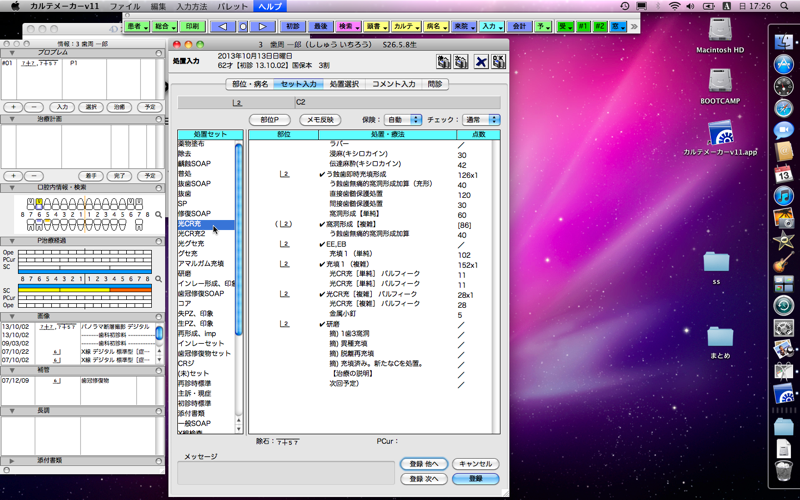Screen dimensions: 800x500
Task: Click the first icon in the 処置入力 header
Action: 443,62
